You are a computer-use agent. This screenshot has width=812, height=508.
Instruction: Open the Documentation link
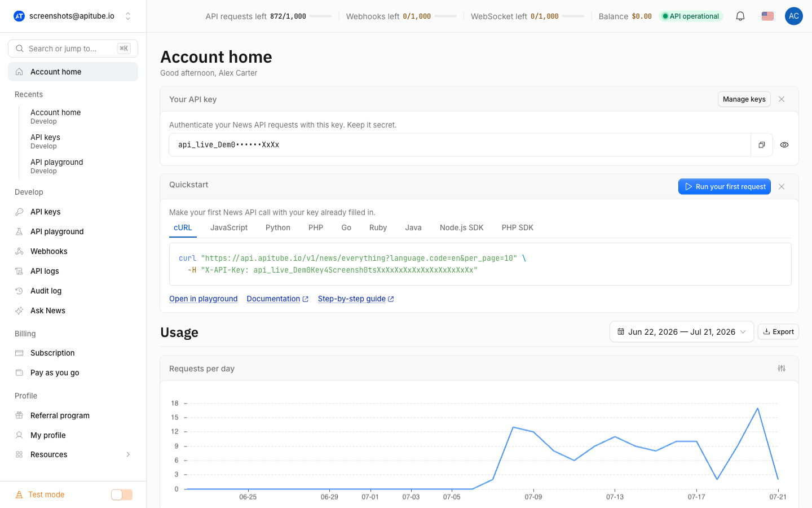coord(277,299)
